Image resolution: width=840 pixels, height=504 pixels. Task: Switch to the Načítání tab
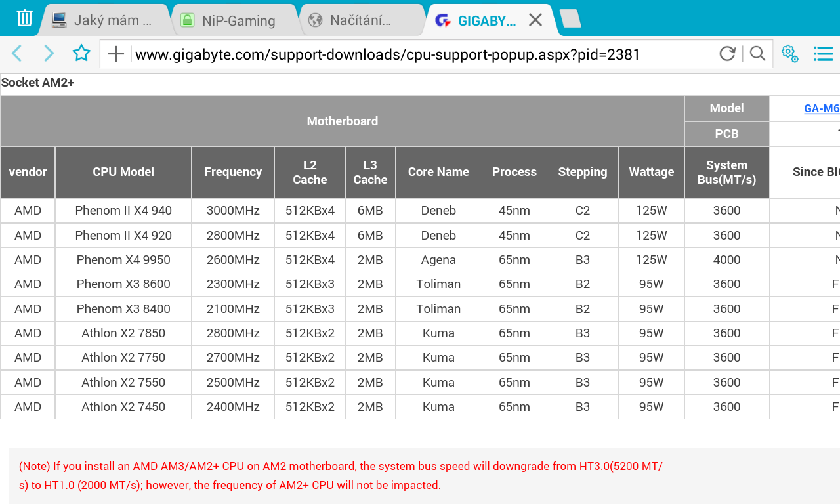tap(362, 20)
